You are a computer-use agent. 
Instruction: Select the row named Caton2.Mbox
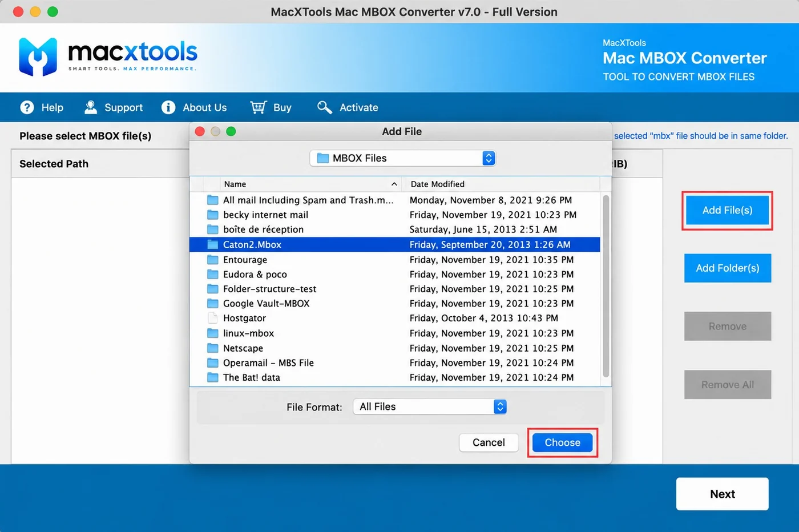point(395,244)
